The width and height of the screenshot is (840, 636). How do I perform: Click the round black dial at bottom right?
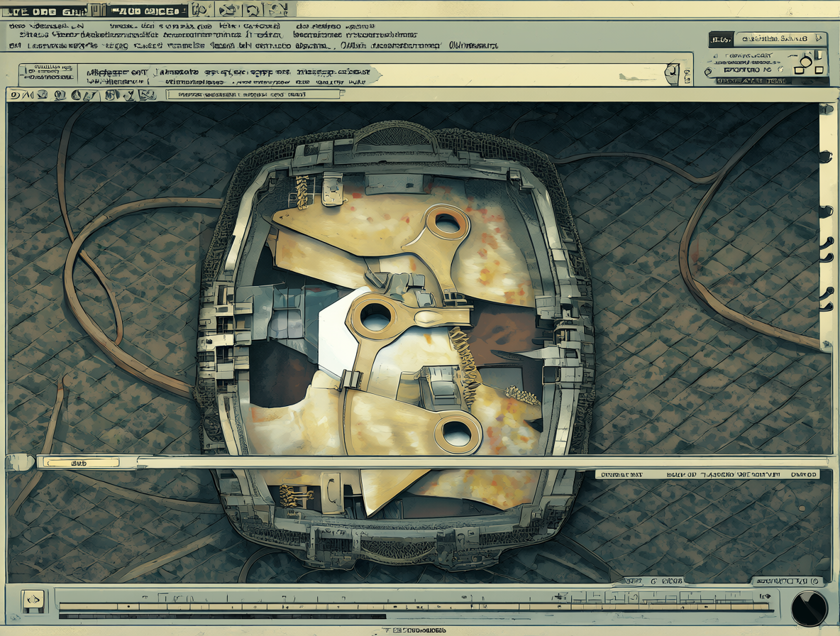(x=809, y=608)
